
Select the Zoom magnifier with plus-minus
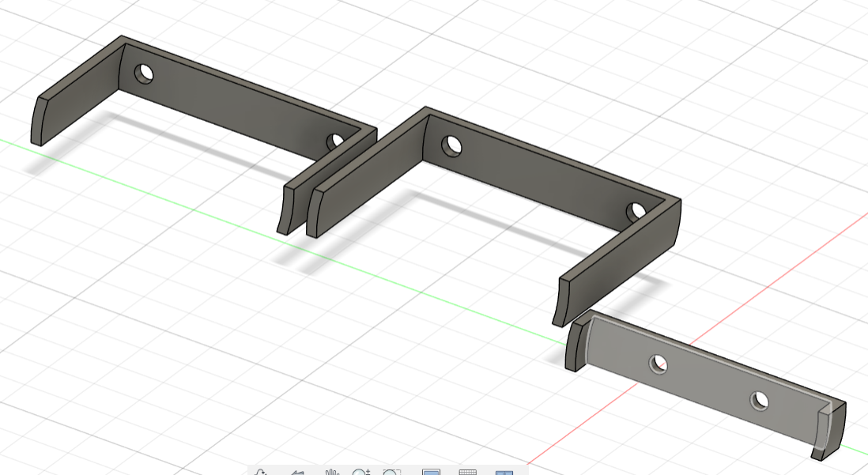tap(361, 472)
